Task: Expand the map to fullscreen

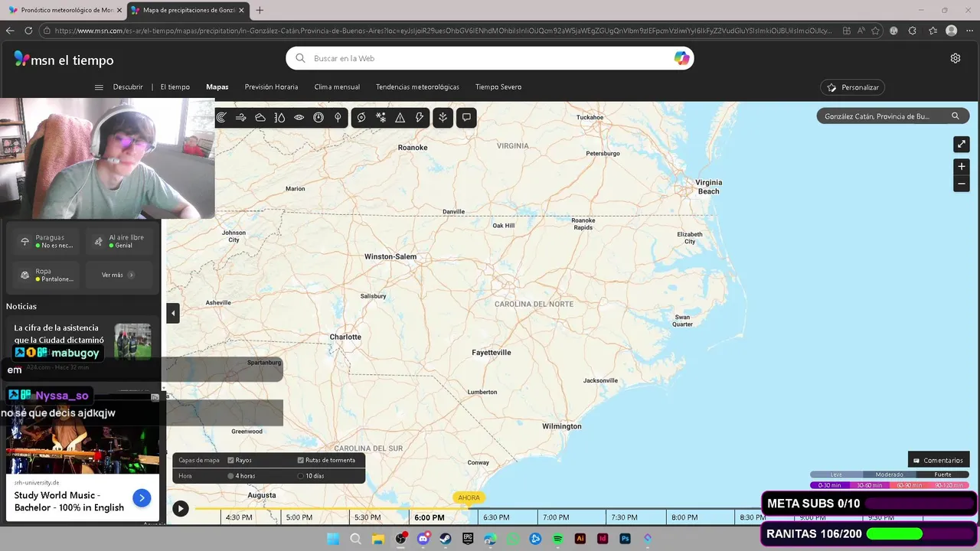Action: [x=962, y=144]
